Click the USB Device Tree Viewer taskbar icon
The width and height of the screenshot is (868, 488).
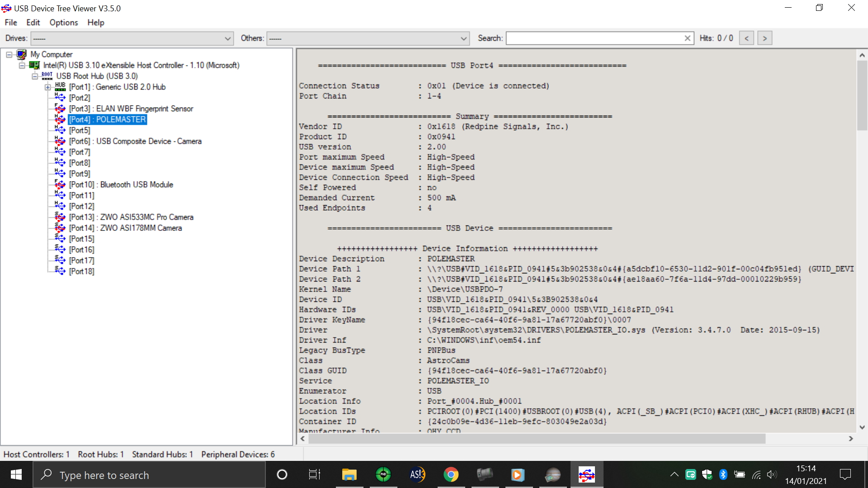click(x=587, y=474)
